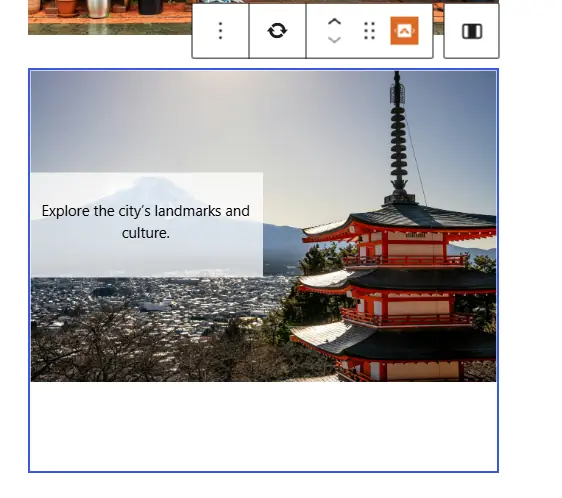This screenshot has height=498, width=562.
Task: Click the empty white space below the image
Action: point(263,426)
